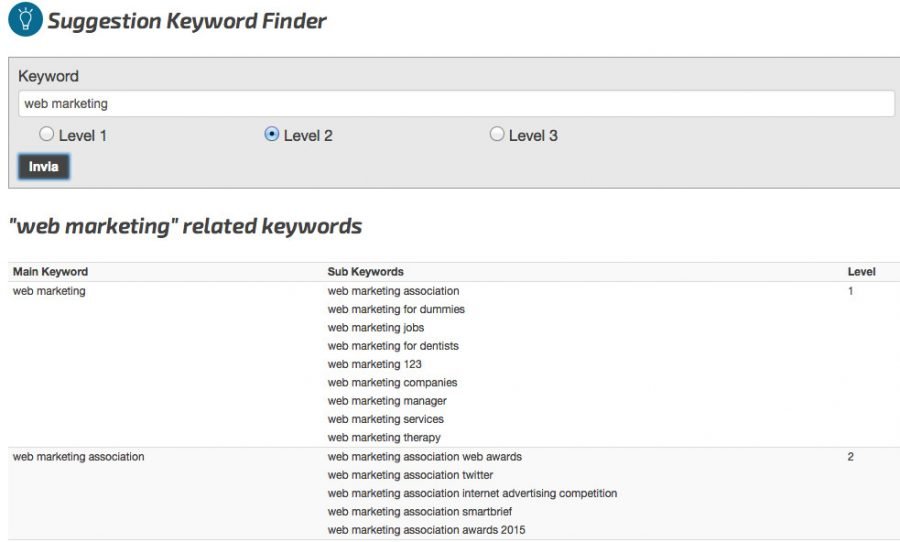Click the Invia submit button
The image size is (900, 542).
pos(44,167)
